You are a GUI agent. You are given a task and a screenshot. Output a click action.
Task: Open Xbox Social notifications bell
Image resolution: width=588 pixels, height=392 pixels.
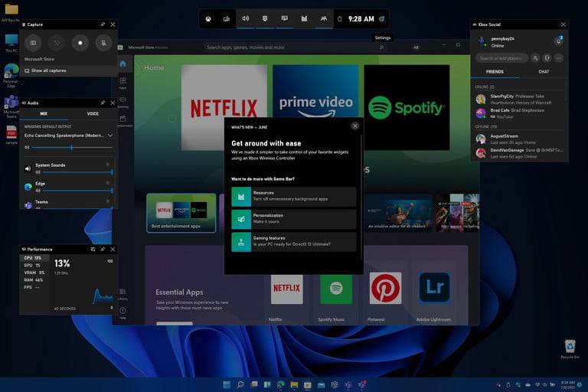(x=558, y=41)
